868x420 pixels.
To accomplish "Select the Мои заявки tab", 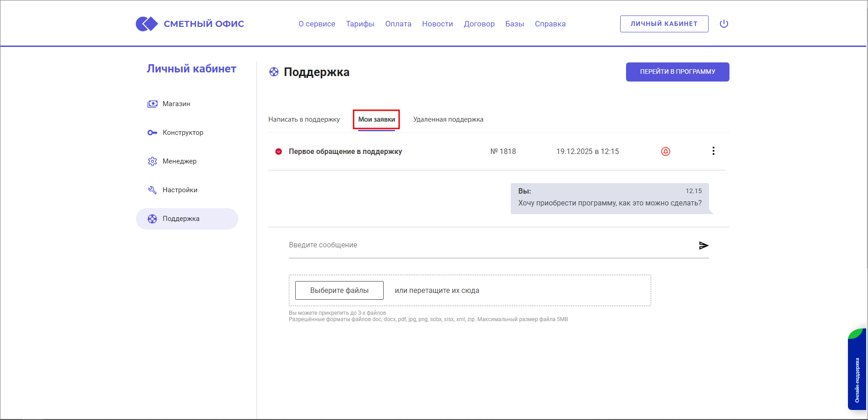I will 376,119.
